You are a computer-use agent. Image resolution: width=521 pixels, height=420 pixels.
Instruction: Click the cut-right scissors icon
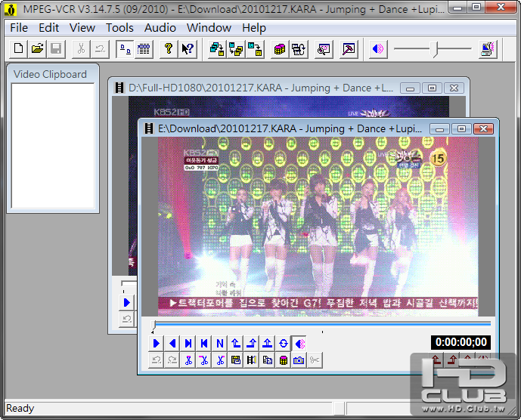pos(220,360)
